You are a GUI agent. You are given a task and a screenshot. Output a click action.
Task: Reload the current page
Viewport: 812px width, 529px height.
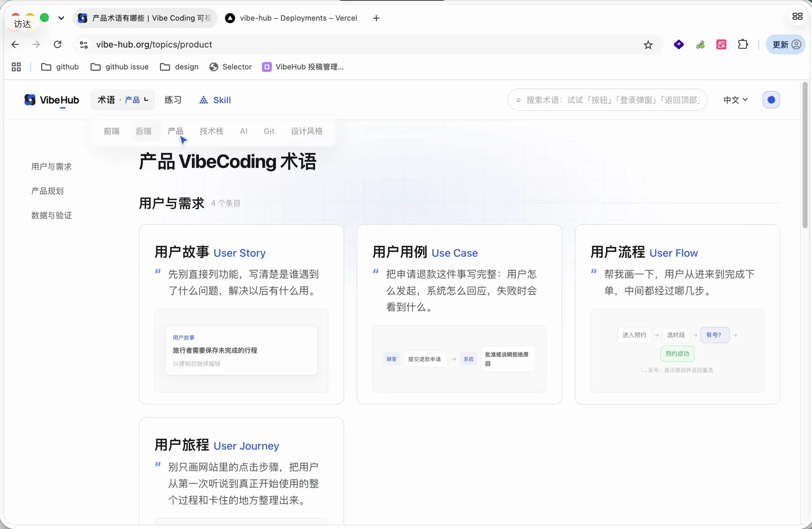click(x=58, y=45)
